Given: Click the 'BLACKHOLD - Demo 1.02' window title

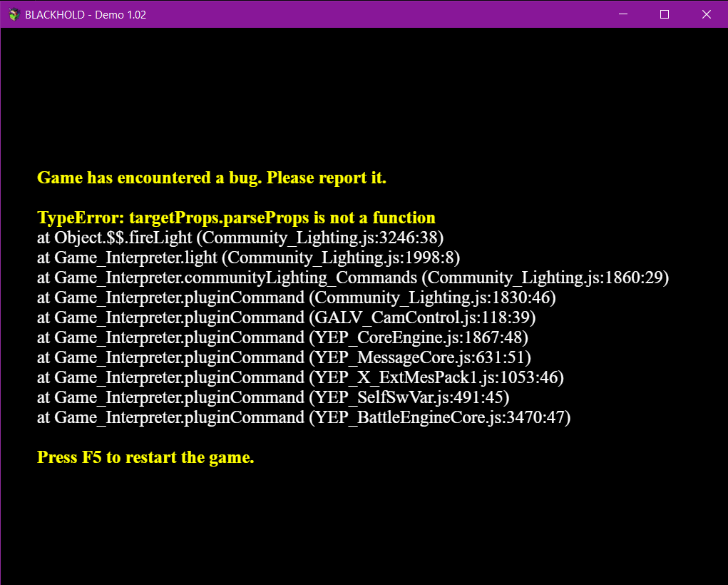Looking at the screenshot, I should click(86, 15).
